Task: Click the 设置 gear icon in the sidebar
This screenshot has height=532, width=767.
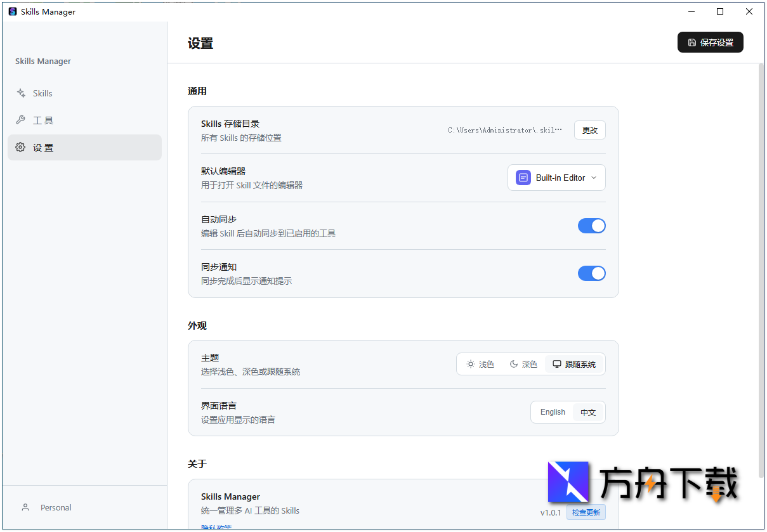Action: pos(20,147)
